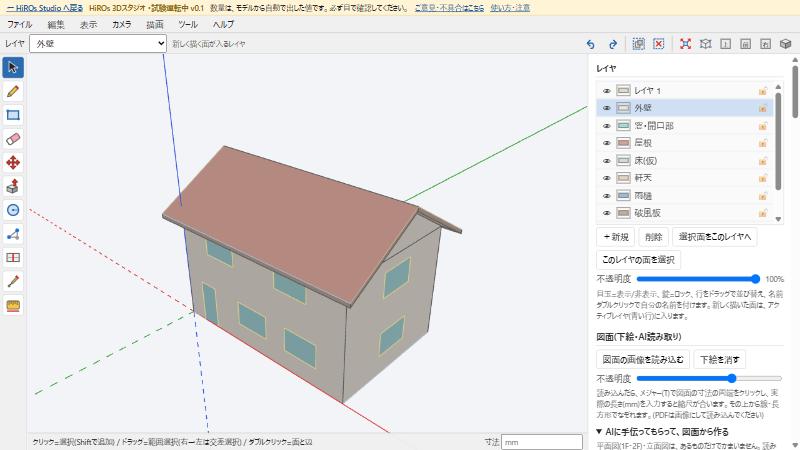Click the 屋根 layer color swatch

(623, 143)
